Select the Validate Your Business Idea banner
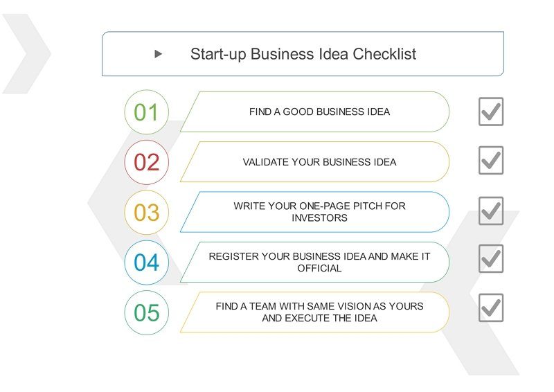Viewport: 554px width, 392px height. coord(315,162)
